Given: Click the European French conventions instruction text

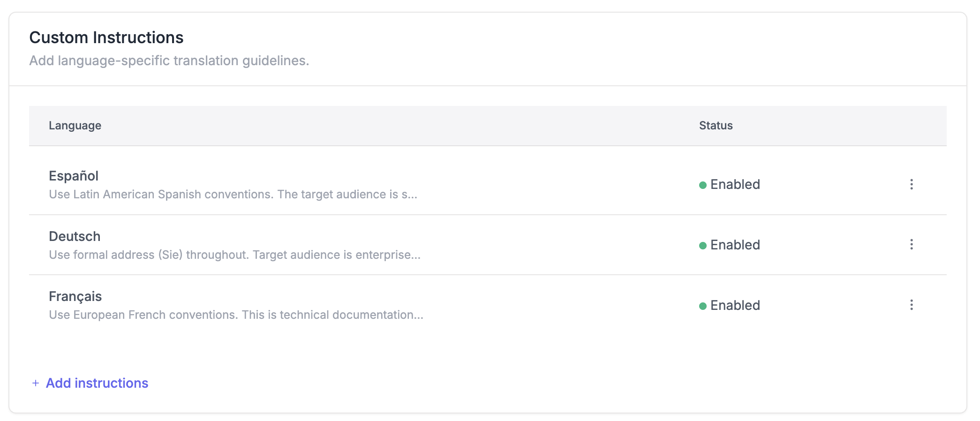Looking at the screenshot, I should click(x=236, y=315).
